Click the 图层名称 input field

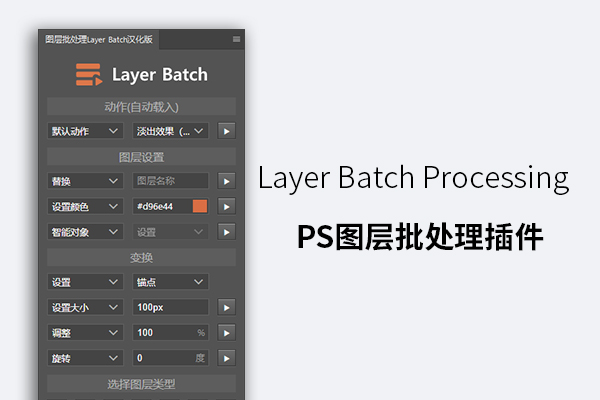coord(170,181)
